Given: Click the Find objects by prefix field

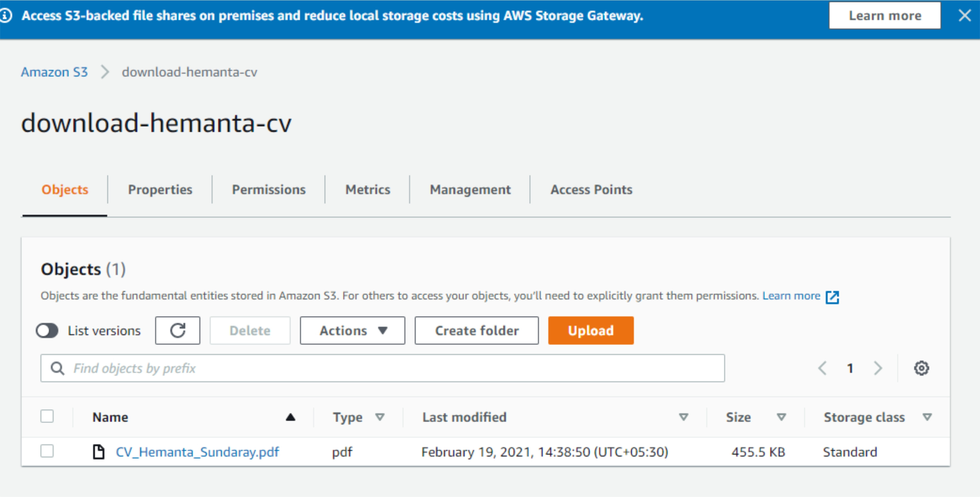Looking at the screenshot, I should [382, 368].
